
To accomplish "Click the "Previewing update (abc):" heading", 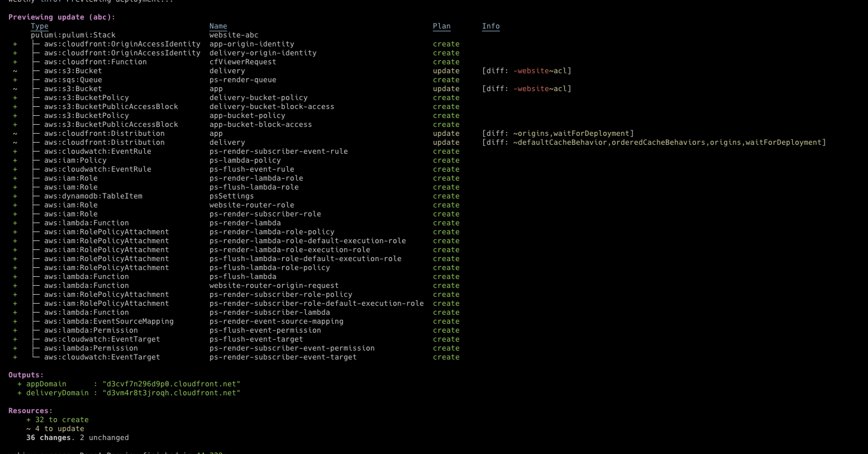I will click(61, 17).
